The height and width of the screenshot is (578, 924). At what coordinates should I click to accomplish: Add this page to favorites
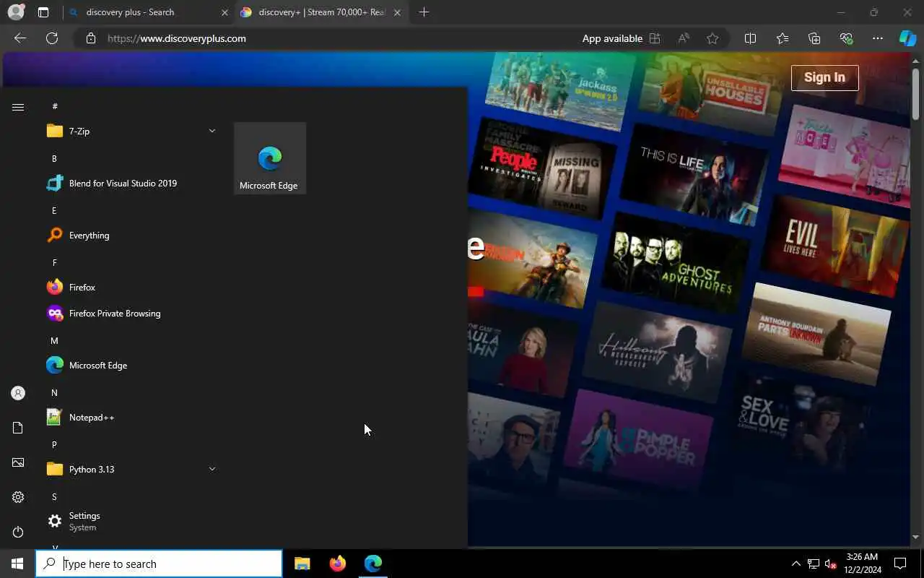coord(712,38)
